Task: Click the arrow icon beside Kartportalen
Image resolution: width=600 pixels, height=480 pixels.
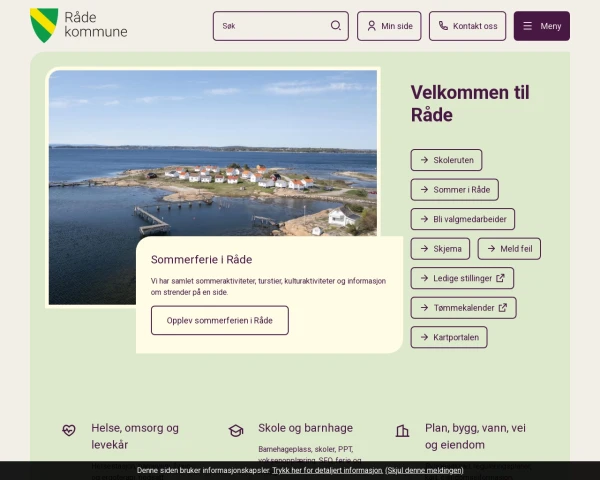Action: coord(424,337)
